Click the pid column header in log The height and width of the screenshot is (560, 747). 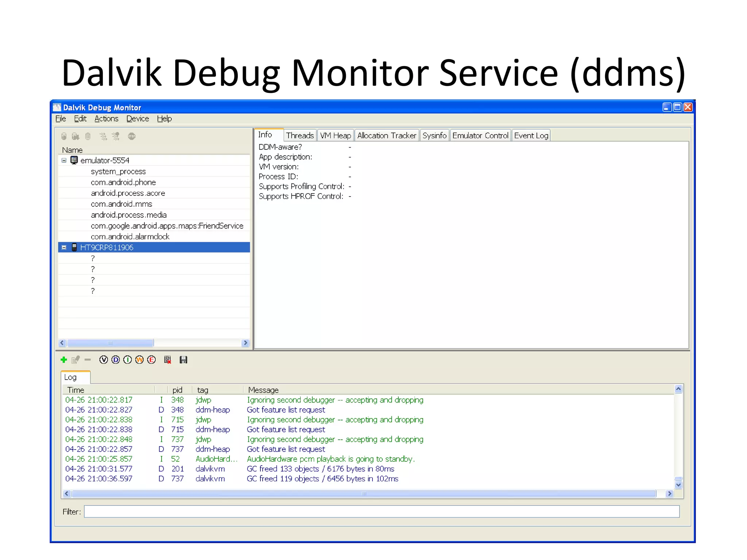179,390
